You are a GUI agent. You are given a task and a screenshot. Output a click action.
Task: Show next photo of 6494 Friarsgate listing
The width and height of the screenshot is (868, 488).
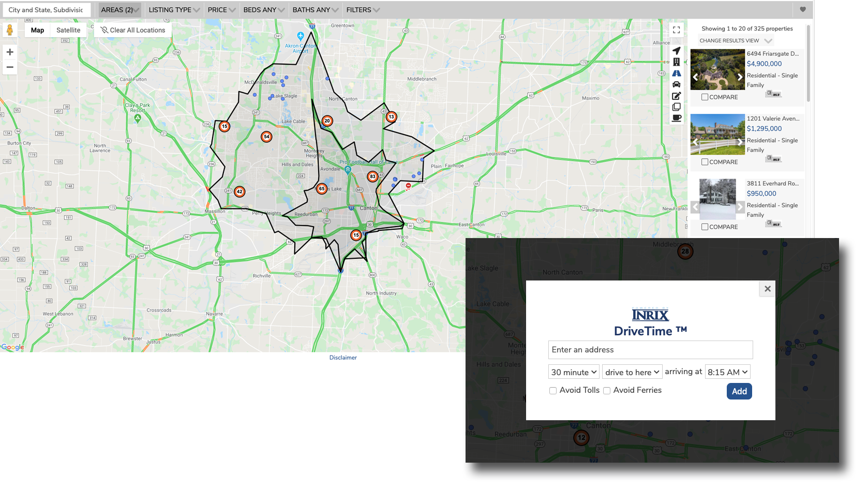[740, 77]
